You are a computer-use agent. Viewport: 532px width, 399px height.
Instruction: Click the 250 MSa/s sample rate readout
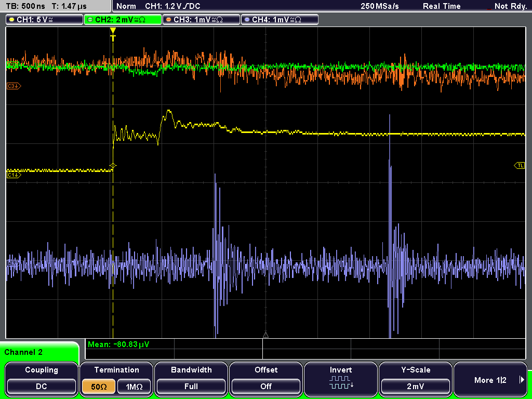point(380,6)
